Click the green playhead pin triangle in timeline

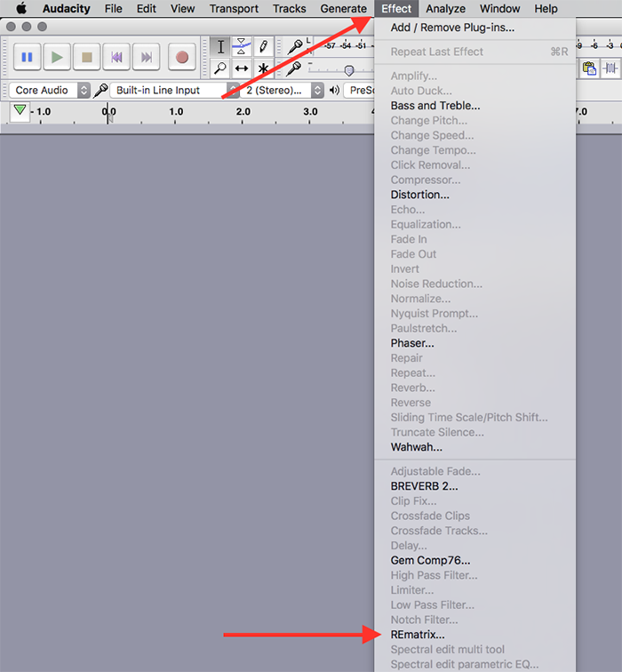[20, 110]
